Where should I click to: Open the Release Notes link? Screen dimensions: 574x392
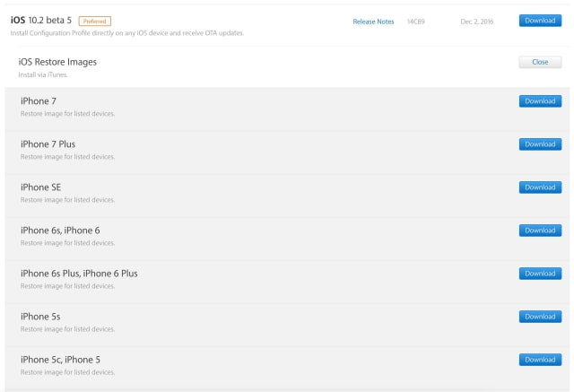tap(373, 22)
